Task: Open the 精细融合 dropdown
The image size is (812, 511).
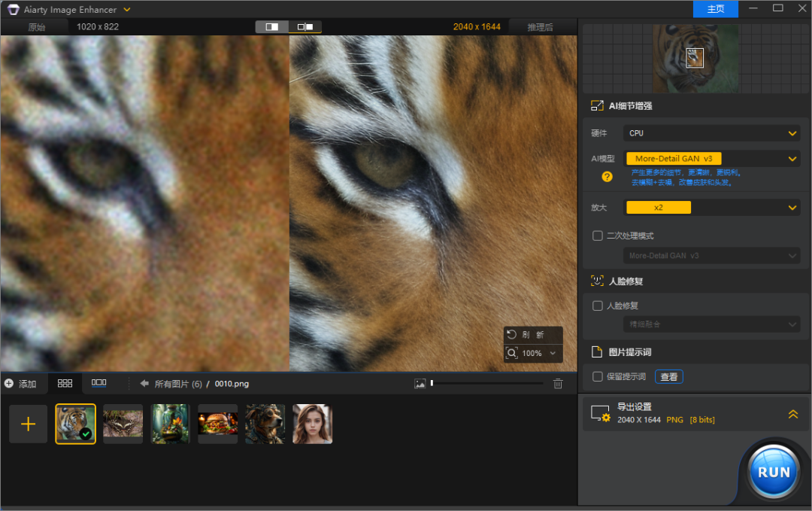Action: coord(711,324)
